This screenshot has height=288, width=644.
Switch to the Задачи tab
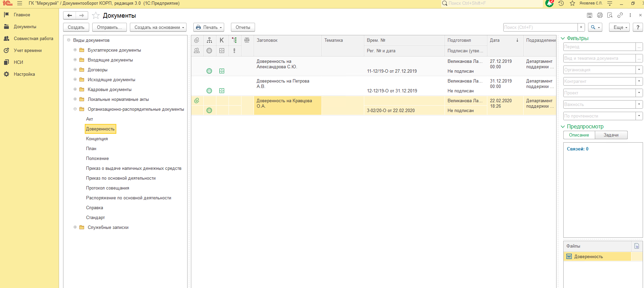click(611, 135)
